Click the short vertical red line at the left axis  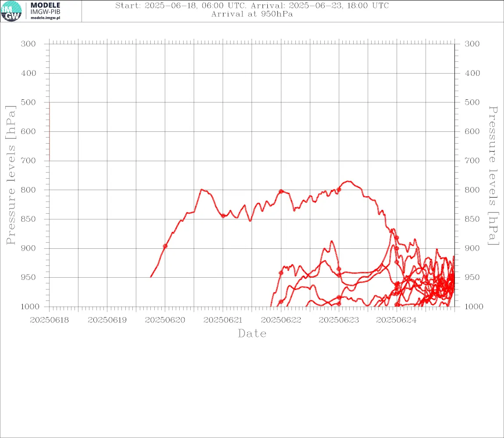(50, 131)
